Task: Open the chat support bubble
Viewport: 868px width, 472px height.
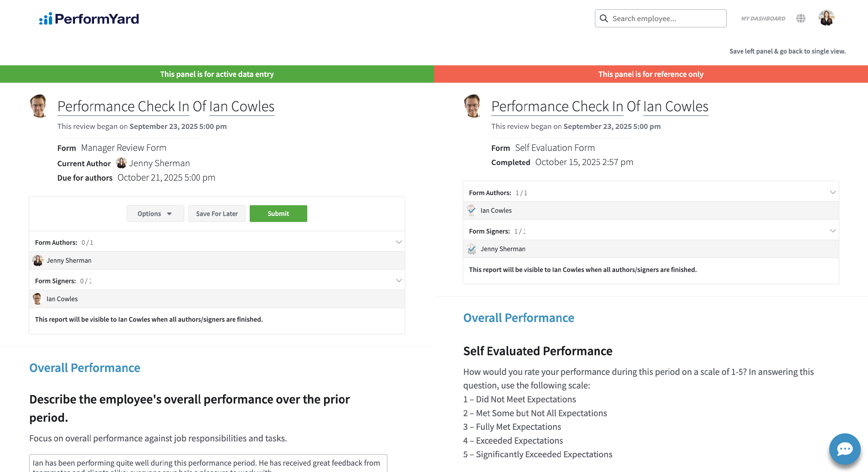Action: click(x=844, y=449)
